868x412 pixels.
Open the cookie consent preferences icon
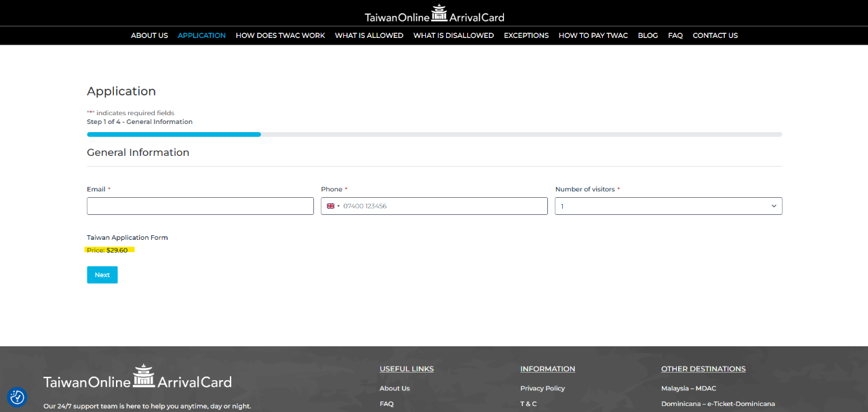pyautogui.click(x=17, y=397)
